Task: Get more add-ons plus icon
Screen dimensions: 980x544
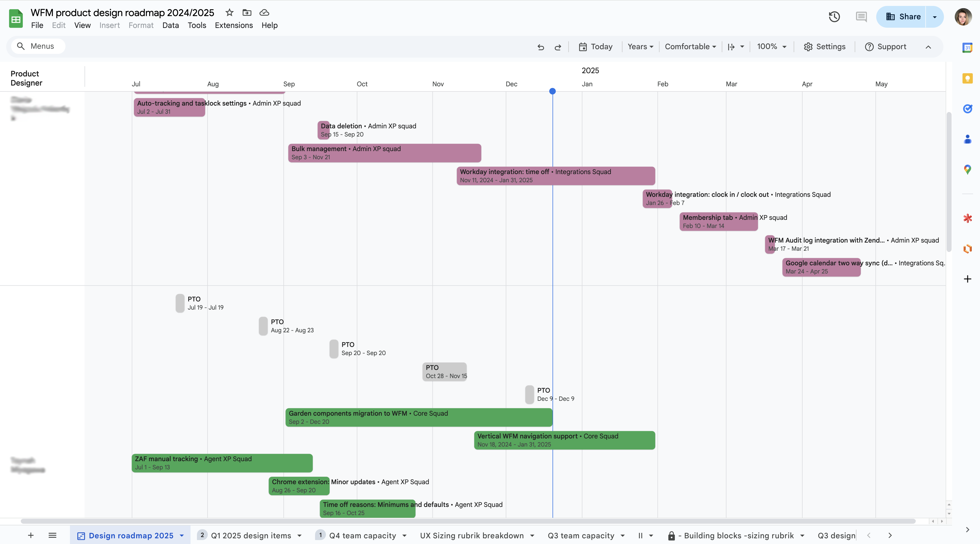Action: point(967,279)
